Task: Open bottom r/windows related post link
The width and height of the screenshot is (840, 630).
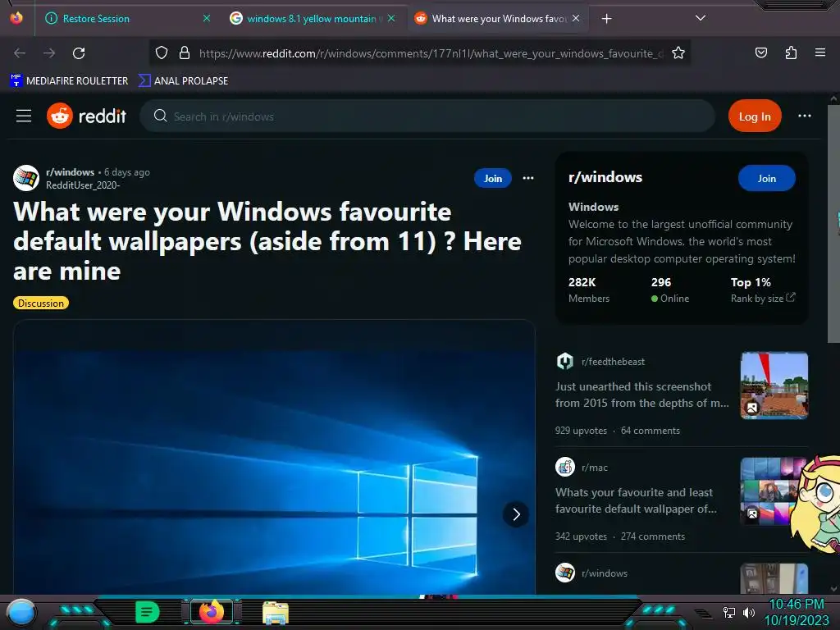Action: 605,573
